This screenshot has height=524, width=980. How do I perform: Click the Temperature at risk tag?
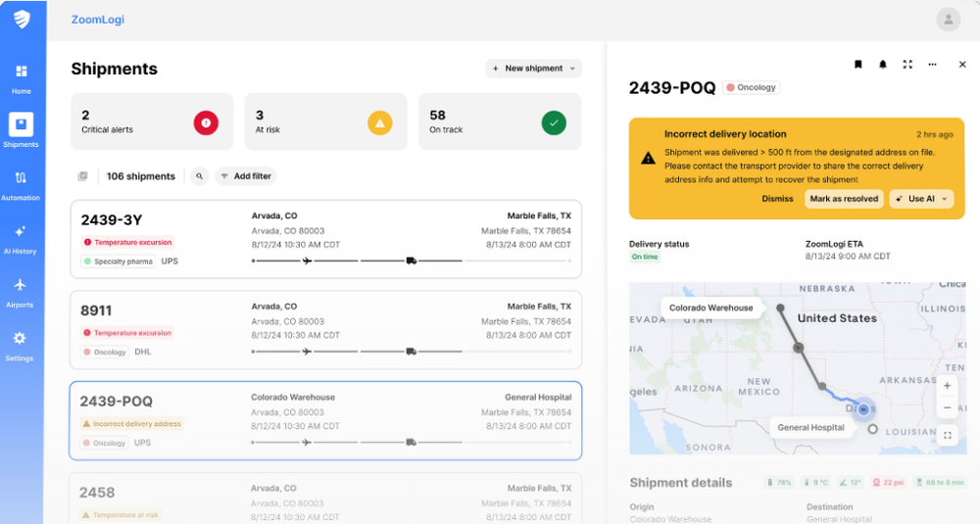click(121, 514)
